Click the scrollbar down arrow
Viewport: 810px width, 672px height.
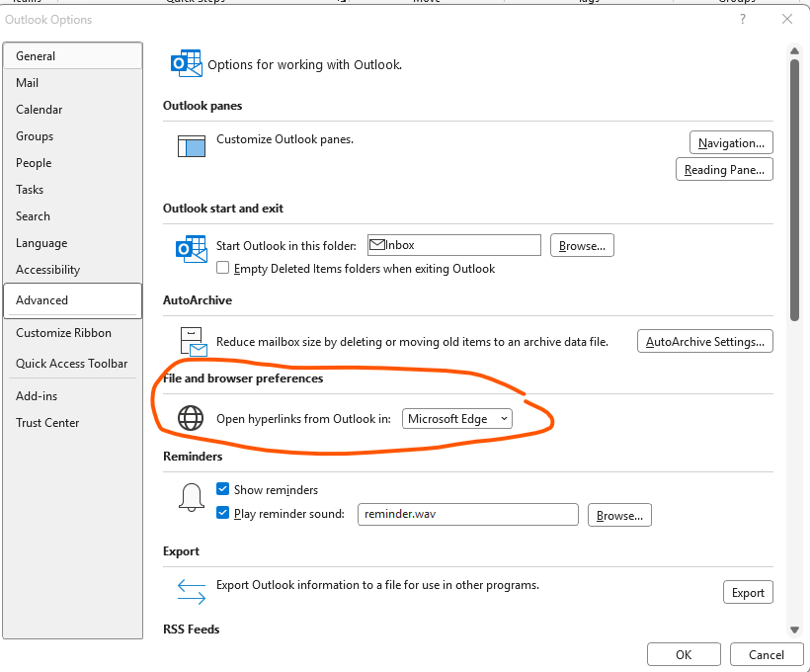click(794, 630)
